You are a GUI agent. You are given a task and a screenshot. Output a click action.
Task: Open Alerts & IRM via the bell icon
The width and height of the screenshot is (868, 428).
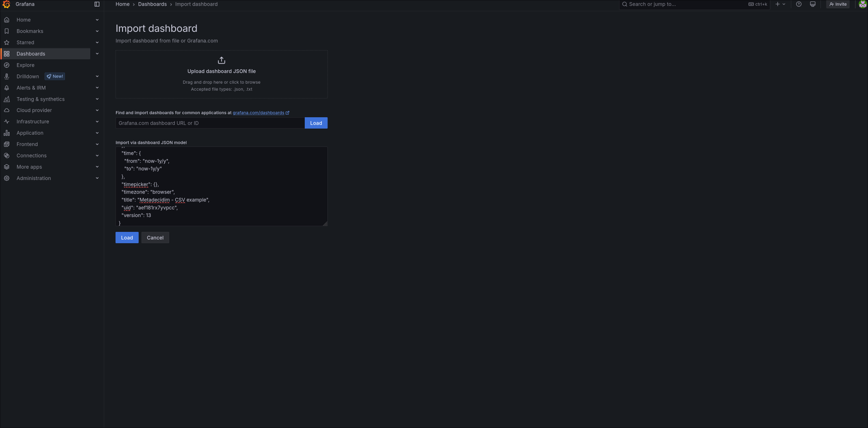[x=7, y=88]
